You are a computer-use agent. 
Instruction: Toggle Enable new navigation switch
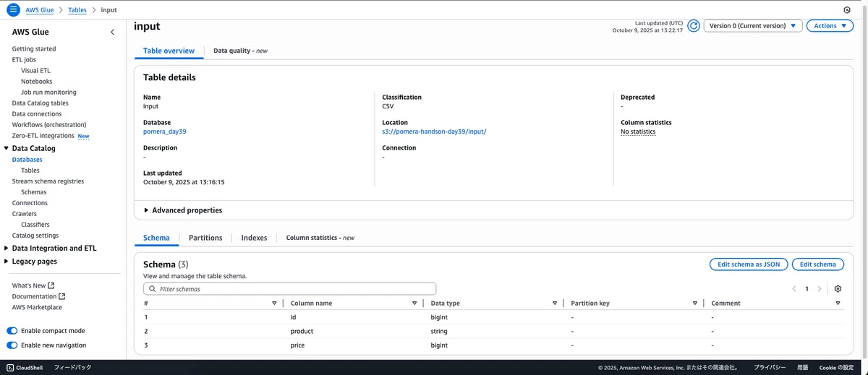12,345
